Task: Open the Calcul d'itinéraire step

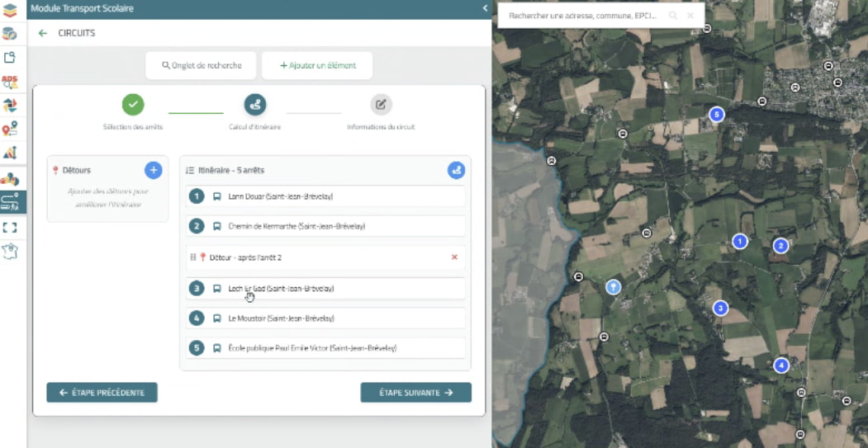Action: pyautogui.click(x=255, y=105)
